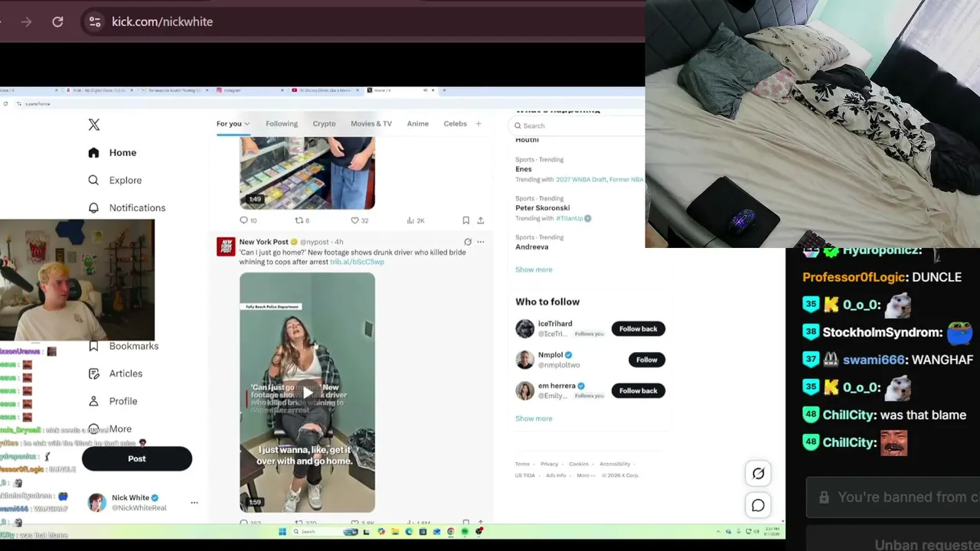Open the Privacy footer link
This screenshot has width=980, height=551.
coord(550,464)
